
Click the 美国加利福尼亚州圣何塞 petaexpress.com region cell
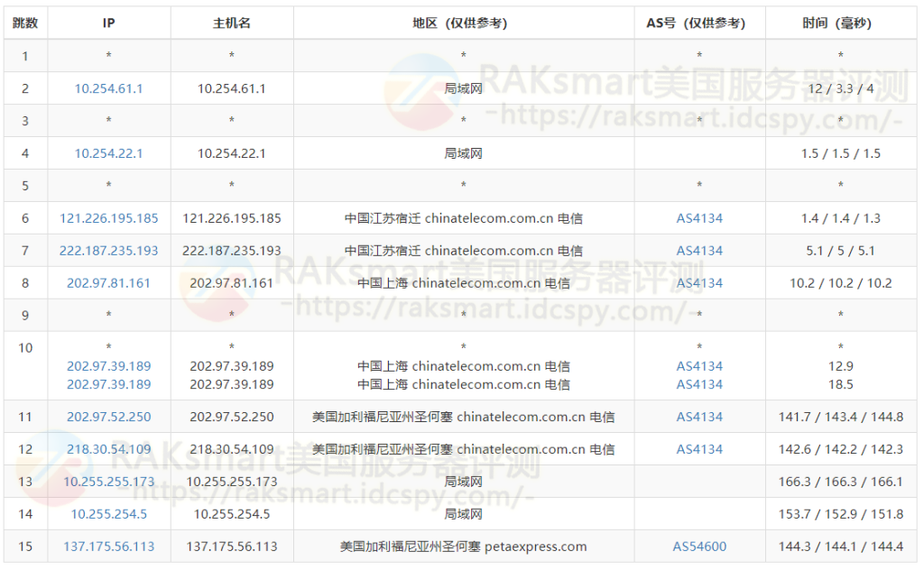[x=463, y=546]
